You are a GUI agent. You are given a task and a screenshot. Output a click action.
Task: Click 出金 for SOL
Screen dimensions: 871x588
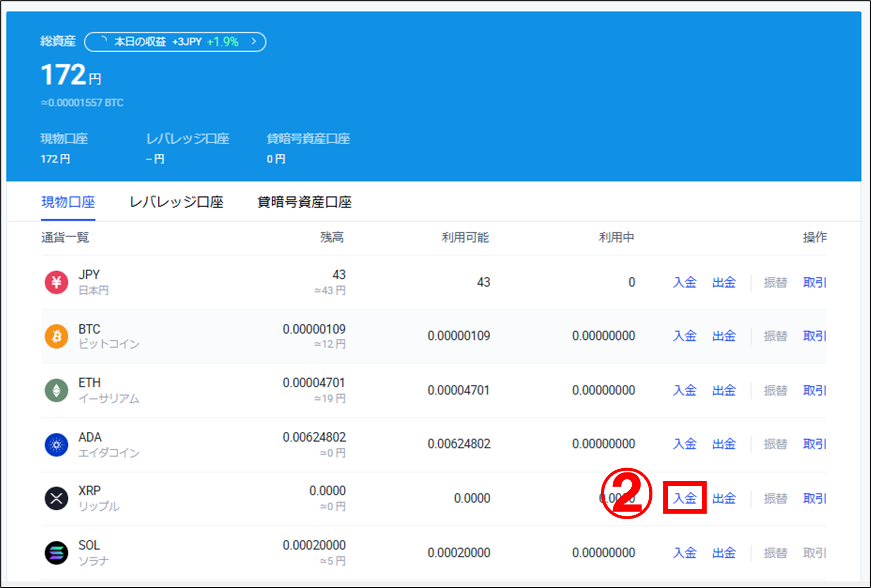pos(723,553)
